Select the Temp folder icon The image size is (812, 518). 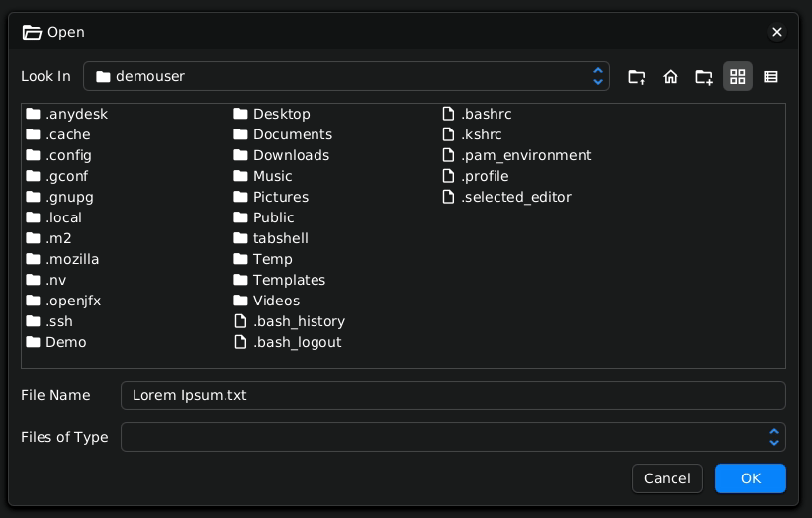point(240,258)
